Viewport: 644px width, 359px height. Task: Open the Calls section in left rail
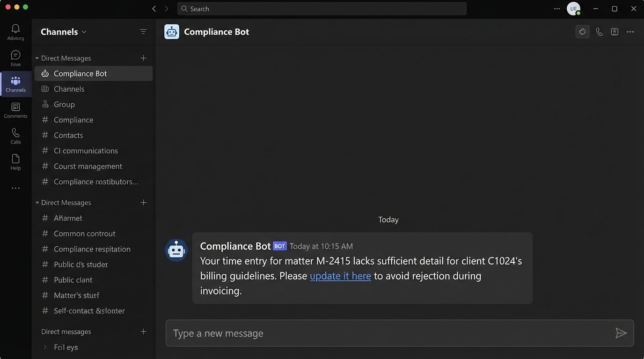(15, 136)
